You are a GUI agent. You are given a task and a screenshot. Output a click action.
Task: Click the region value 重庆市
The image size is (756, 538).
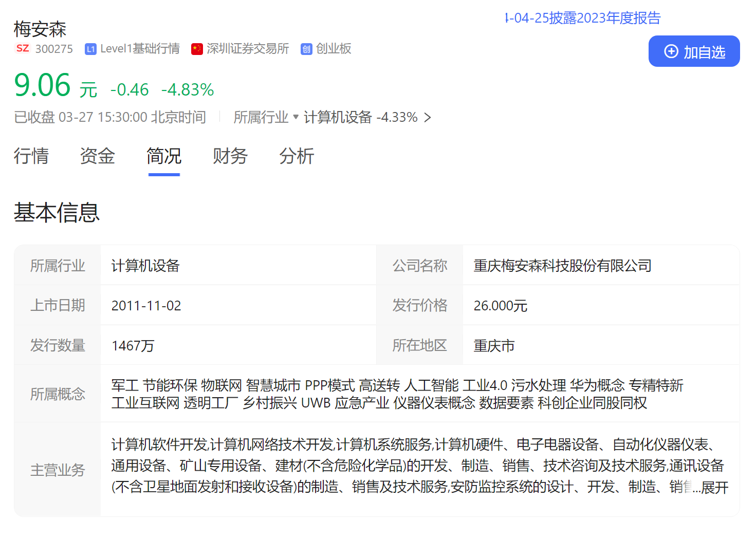pyautogui.click(x=494, y=346)
